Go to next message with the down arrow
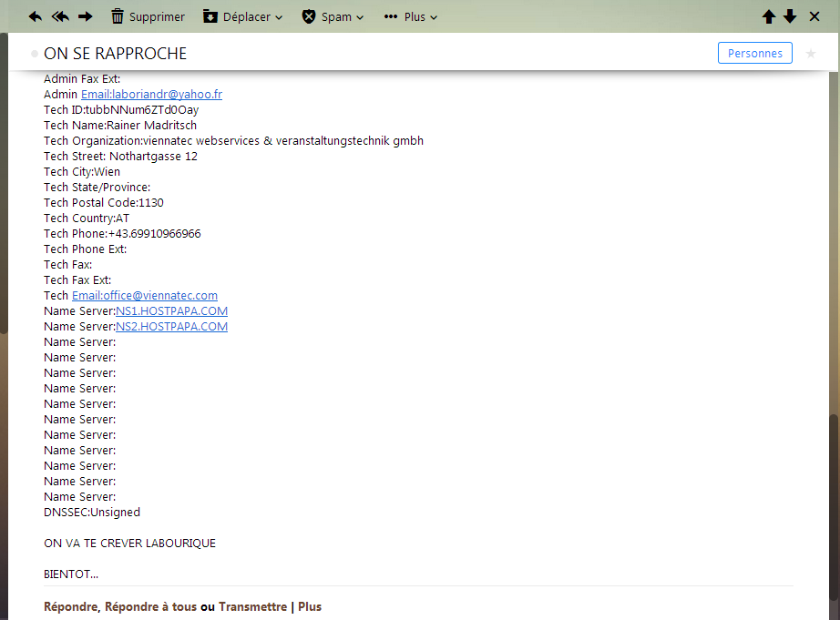 [790, 16]
